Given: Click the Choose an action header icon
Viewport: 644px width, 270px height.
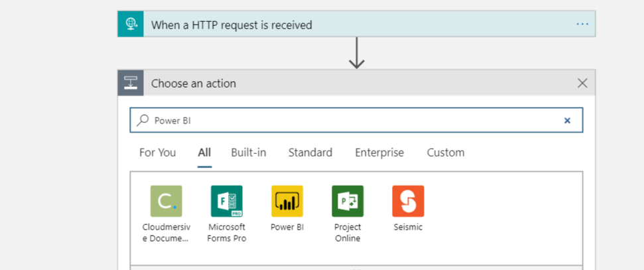Looking at the screenshot, I should pyautogui.click(x=131, y=83).
